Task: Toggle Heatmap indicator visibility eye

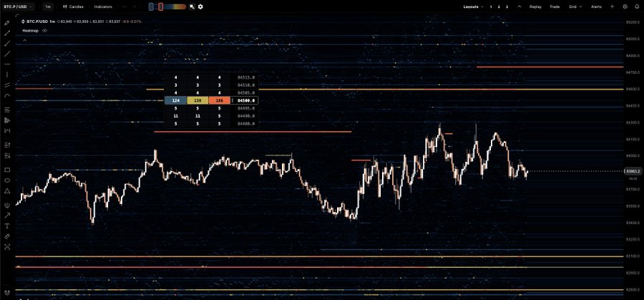Action: pyautogui.click(x=44, y=30)
